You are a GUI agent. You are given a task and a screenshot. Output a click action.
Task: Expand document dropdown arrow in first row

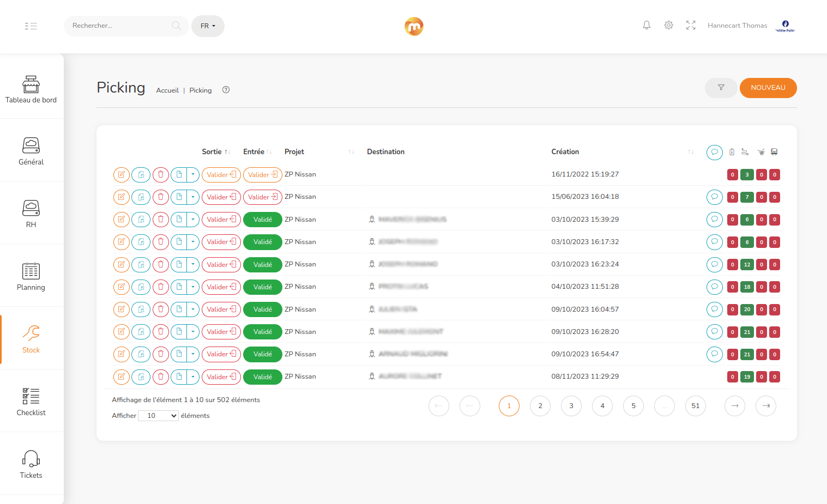[x=193, y=175]
